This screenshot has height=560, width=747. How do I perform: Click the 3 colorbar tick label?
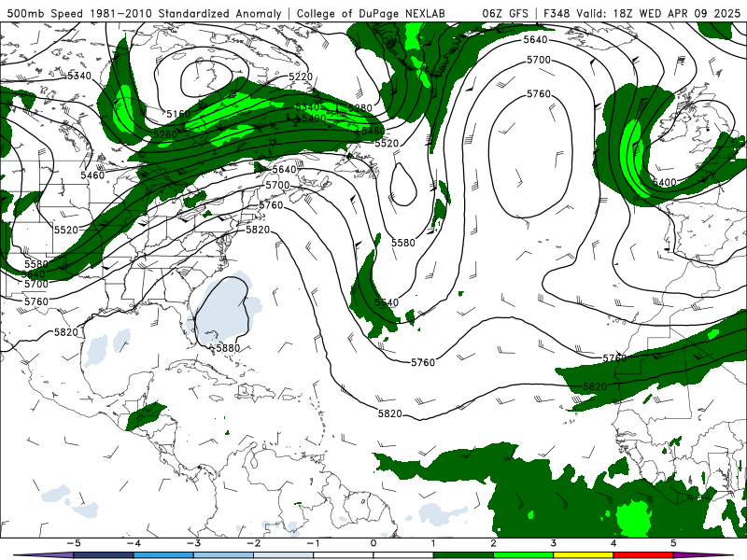coord(553,543)
